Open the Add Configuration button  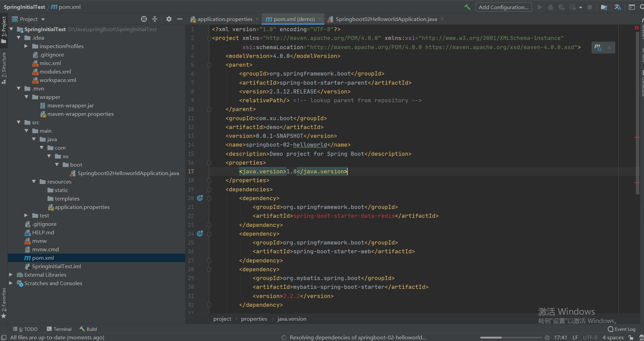pyautogui.click(x=503, y=7)
